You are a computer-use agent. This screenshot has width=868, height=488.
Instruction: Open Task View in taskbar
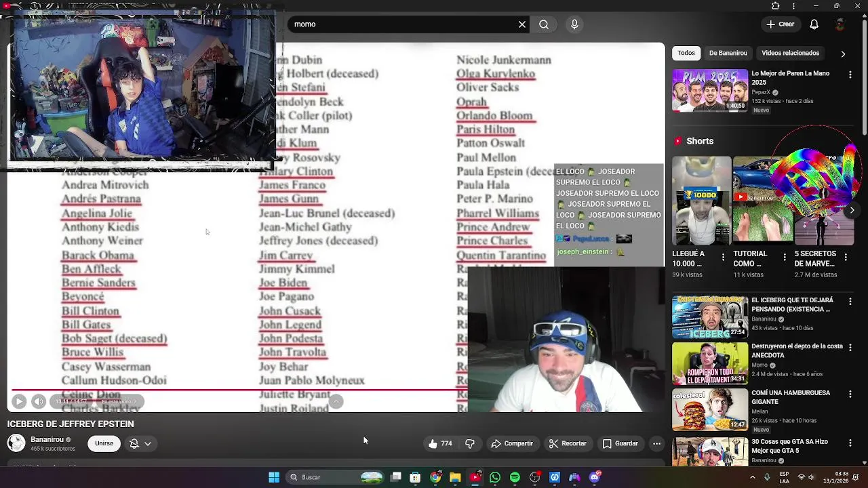(x=396, y=477)
